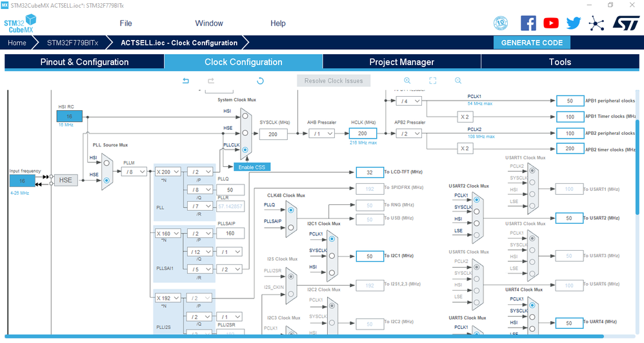The width and height of the screenshot is (644, 343).
Task: Select PLLCLK in System Clock Mux
Action: click(x=245, y=150)
